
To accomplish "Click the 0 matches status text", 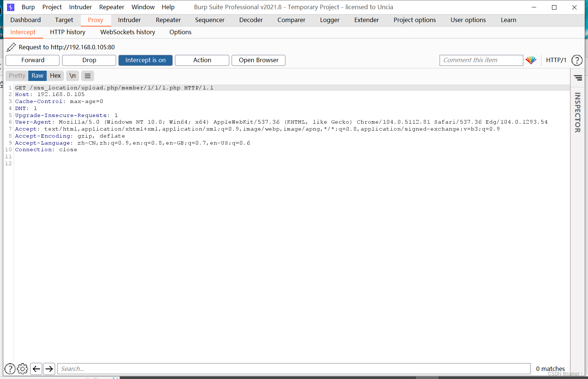I will click(551, 369).
